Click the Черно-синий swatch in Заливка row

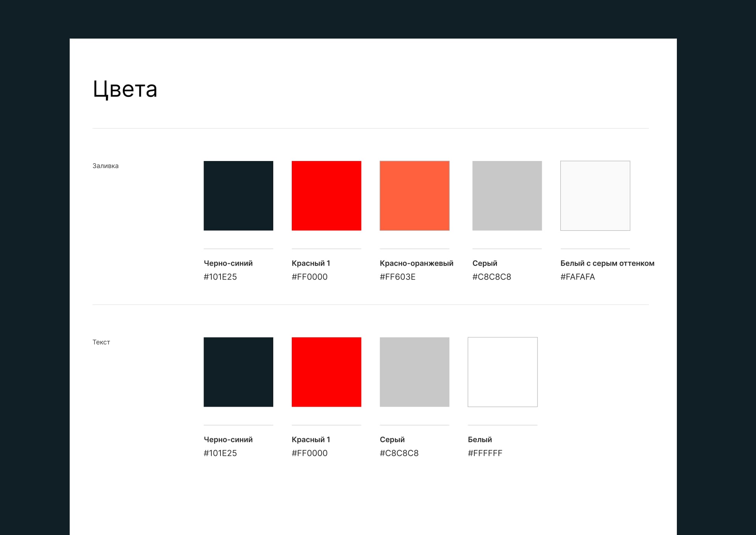238,196
